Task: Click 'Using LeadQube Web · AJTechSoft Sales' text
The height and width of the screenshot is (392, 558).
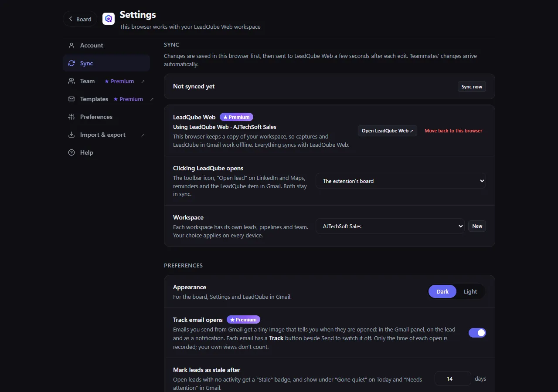Action: pos(225,127)
